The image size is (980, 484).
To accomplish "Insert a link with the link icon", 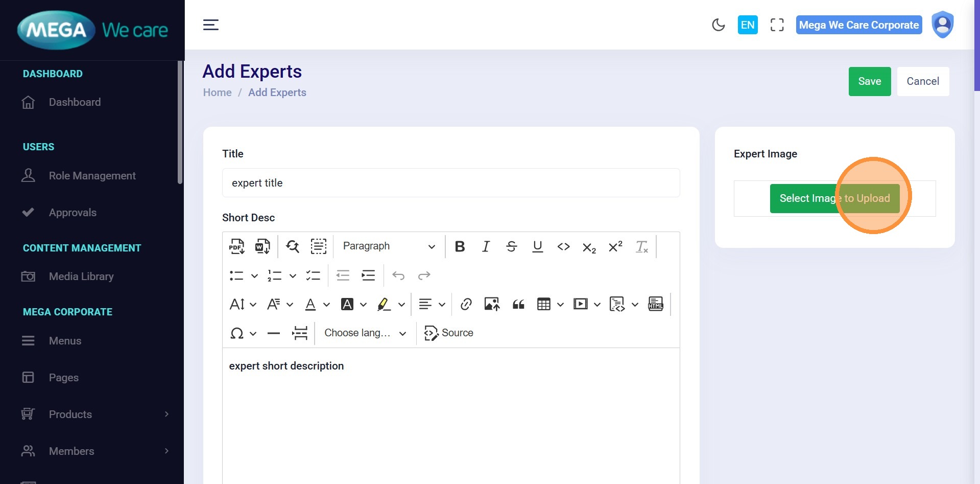I will (466, 305).
